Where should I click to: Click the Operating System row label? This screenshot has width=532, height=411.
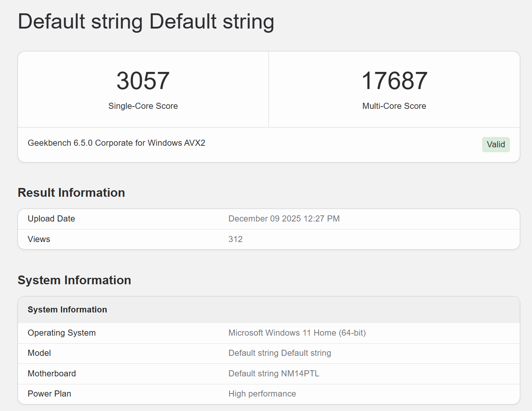tap(62, 333)
